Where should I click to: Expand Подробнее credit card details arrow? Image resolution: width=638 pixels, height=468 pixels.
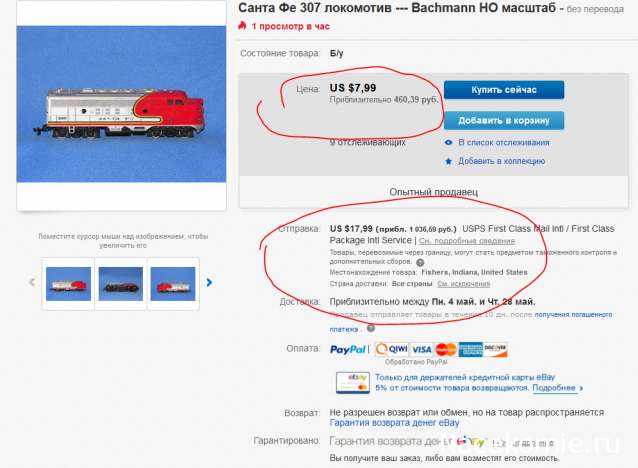(581, 388)
